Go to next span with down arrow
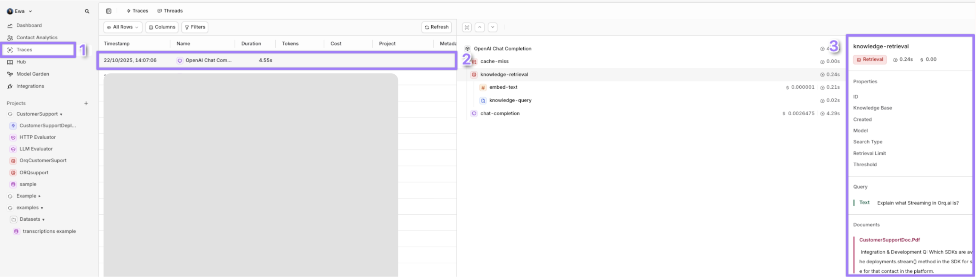 click(x=493, y=27)
